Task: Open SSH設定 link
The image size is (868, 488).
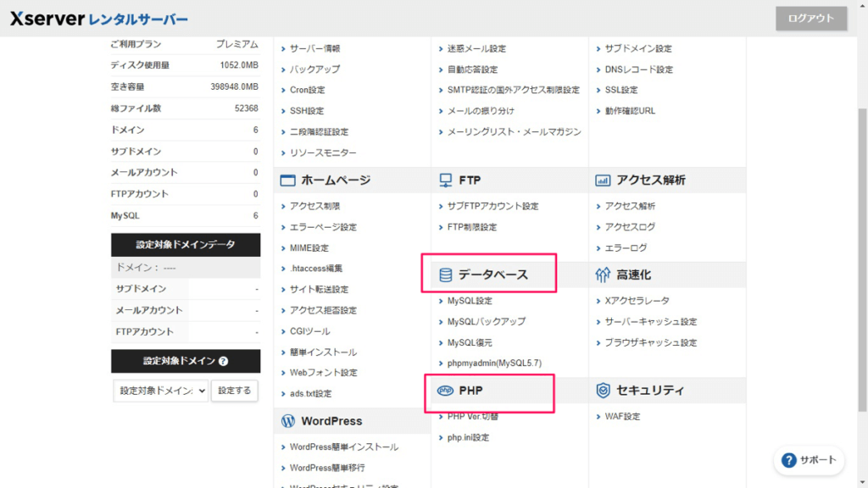Action: click(307, 111)
